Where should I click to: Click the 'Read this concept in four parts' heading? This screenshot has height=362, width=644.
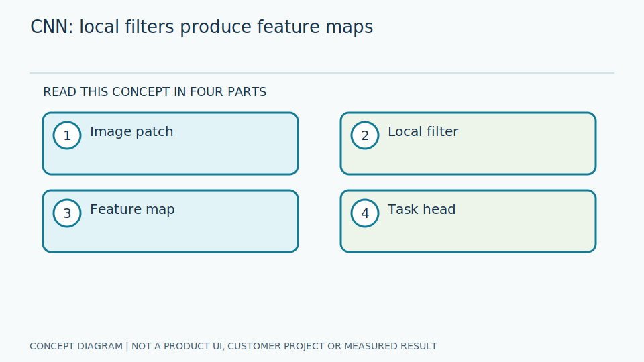(155, 92)
